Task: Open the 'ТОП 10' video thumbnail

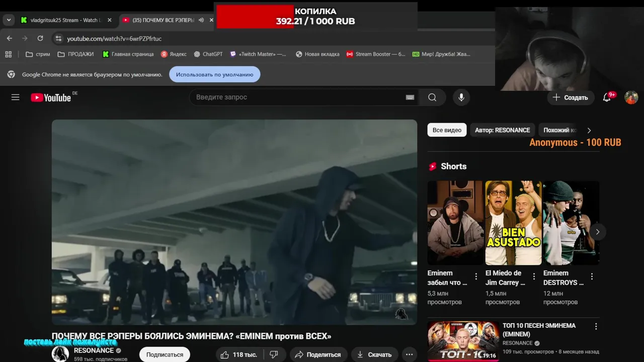Action: [463, 341]
